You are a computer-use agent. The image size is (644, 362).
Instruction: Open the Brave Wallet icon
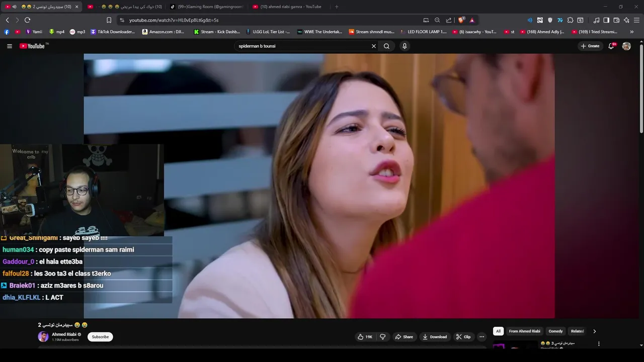(x=616, y=20)
